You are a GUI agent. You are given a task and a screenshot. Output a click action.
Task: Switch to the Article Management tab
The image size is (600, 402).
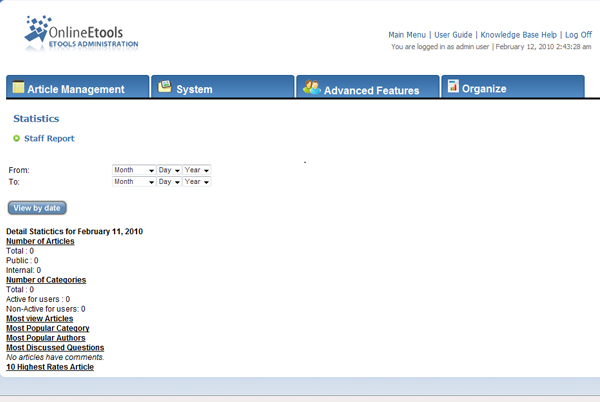[x=76, y=89]
